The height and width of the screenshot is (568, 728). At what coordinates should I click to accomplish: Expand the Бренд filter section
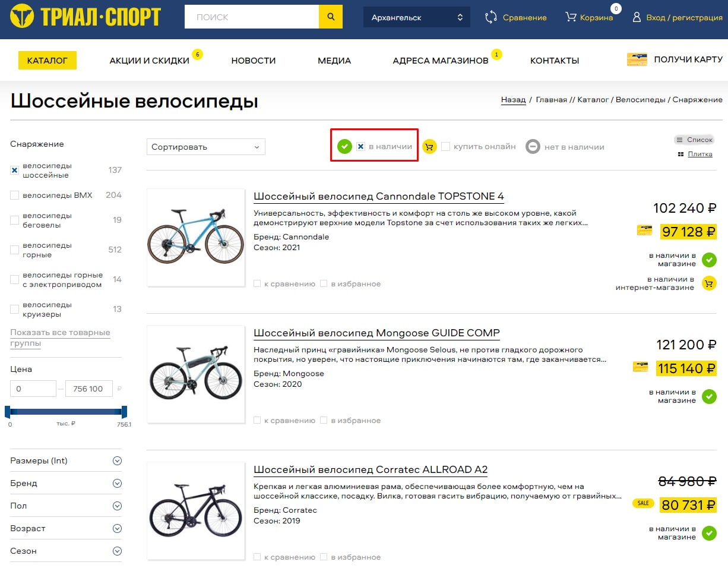coord(66,483)
